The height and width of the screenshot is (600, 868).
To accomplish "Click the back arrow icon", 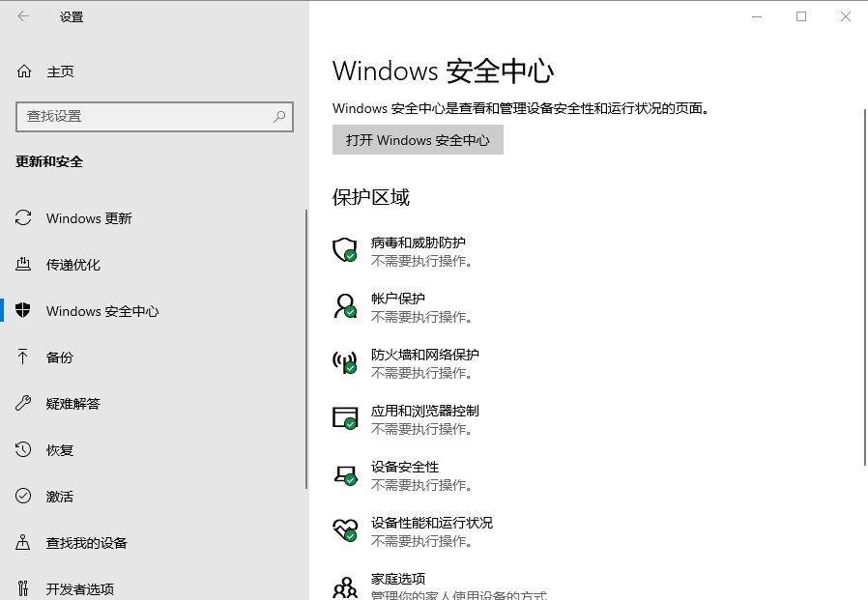I will 22,16.
